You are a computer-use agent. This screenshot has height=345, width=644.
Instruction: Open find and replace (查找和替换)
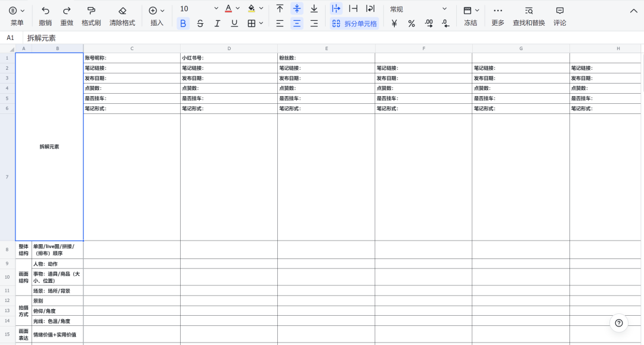528,11
